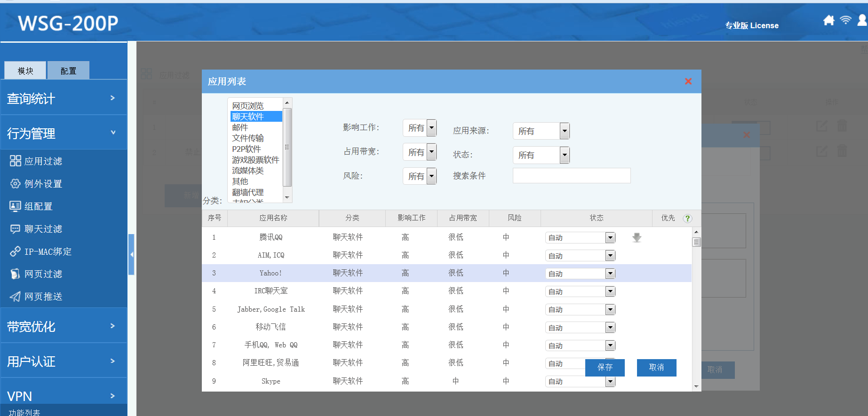
Task: Open IP-MAC绑定 link item in sidebar
Action: click(x=48, y=251)
